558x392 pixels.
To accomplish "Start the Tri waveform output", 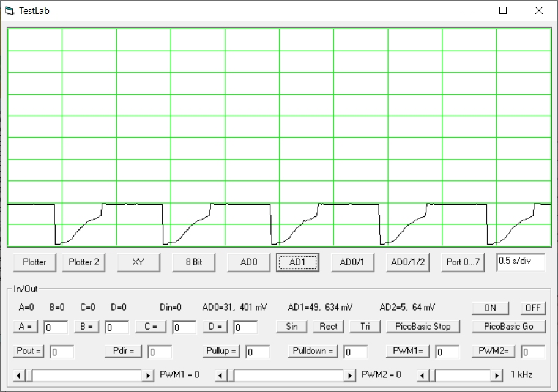I will (x=365, y=326).
